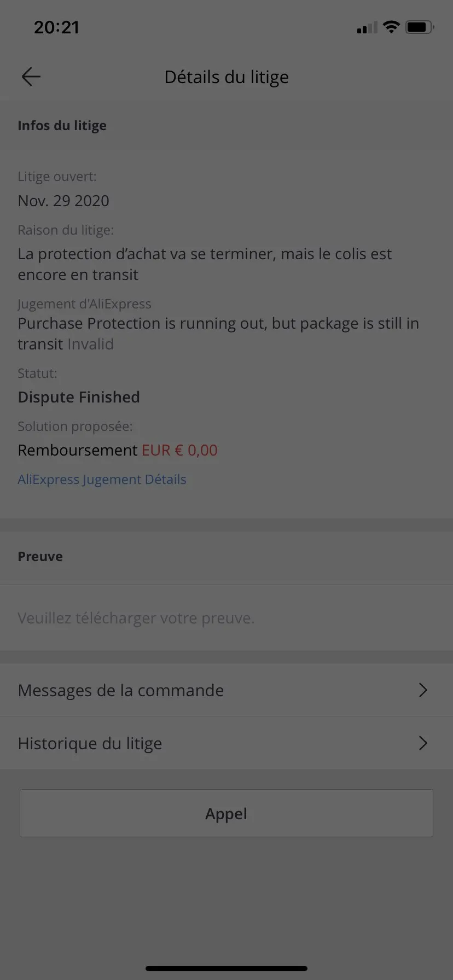
Task: Tap the Invalid judgement label
Action: click(x=90, y=344)
